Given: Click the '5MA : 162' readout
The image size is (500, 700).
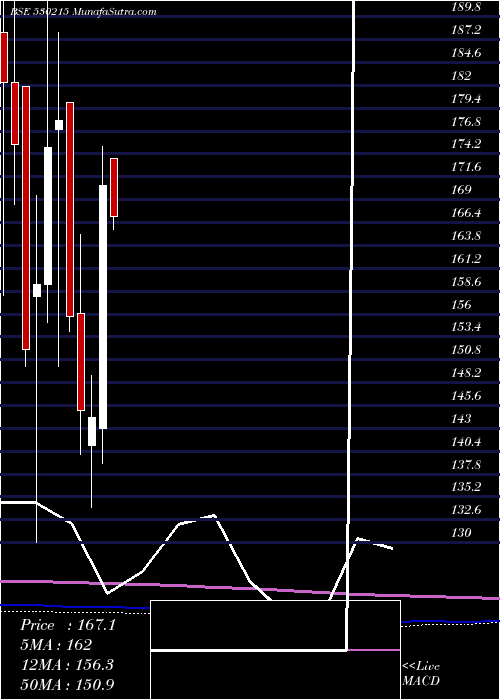Looking at the screenshot, I should pyautogui.click(x=56, y=645).
